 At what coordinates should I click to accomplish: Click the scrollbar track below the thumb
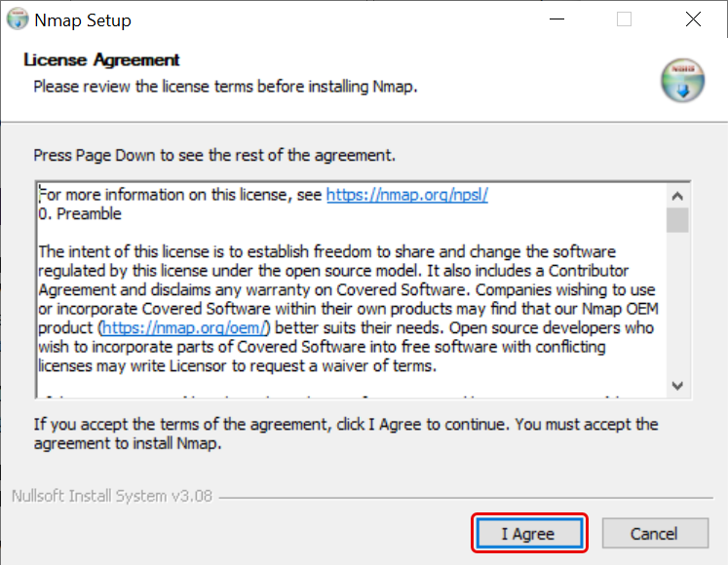coord(677,312)
